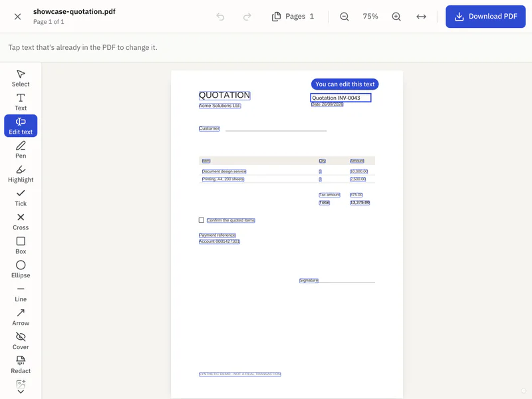Choose the Tick mark tool
532x399 pixels.
pyautogui.click(x=21, y=198)
